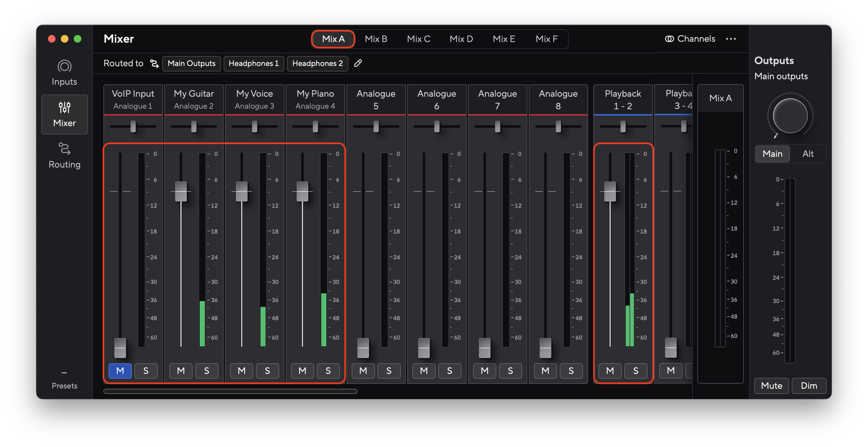The height and width of the screenshot is (447, 868).
Task: Click the Headphones 2 routing destination
Action: [317, 63]
